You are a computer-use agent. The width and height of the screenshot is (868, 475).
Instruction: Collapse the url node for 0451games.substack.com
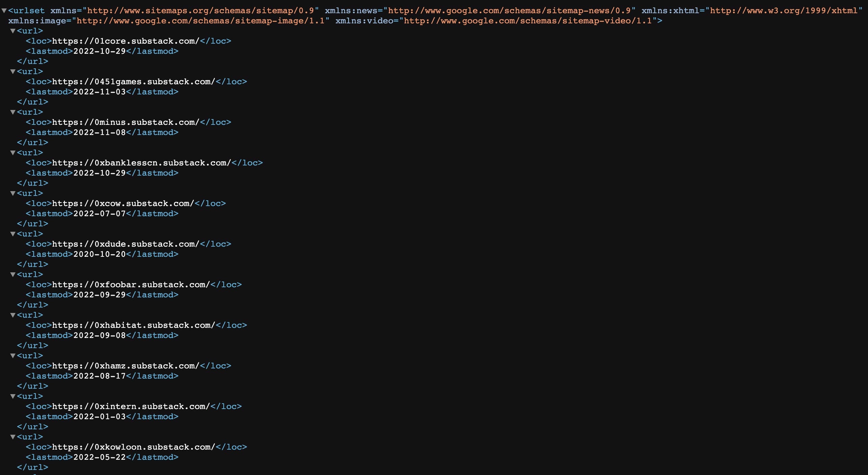[13, 72]
